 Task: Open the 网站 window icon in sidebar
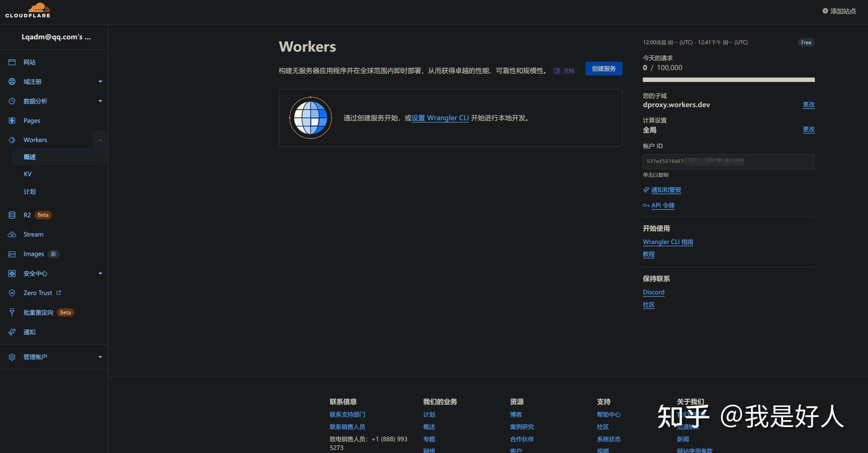coord(12,62)
